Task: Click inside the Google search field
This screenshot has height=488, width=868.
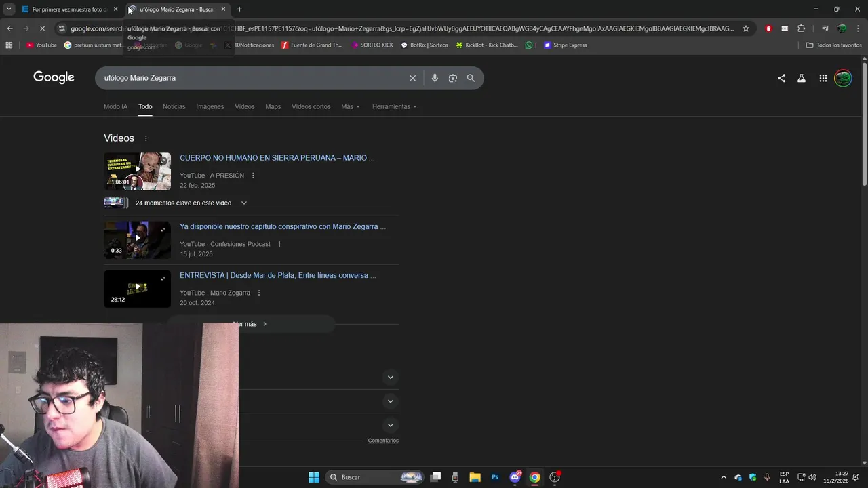Action: tap(254, 78)
